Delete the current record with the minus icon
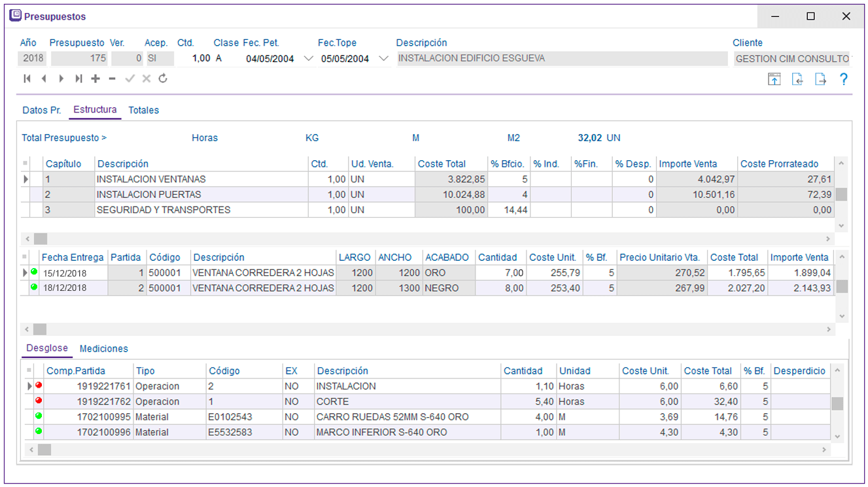Screen dimensions: 868x487 click(x=111, y=79)
